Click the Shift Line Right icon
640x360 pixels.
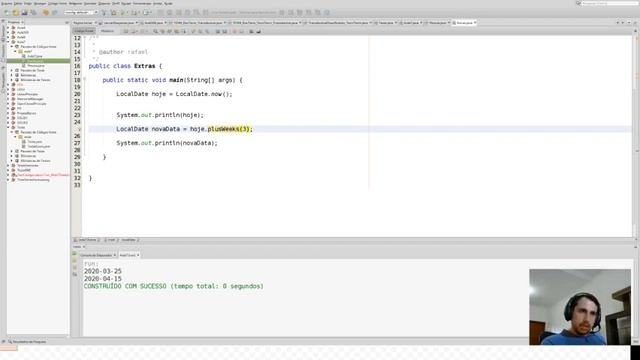224,31
